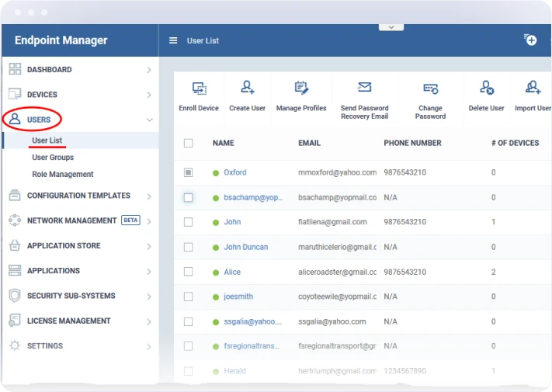Sort the table by Name column header
Image resolution: width=552 pixels, height=392 pixels.
click(x=224, y=143)
